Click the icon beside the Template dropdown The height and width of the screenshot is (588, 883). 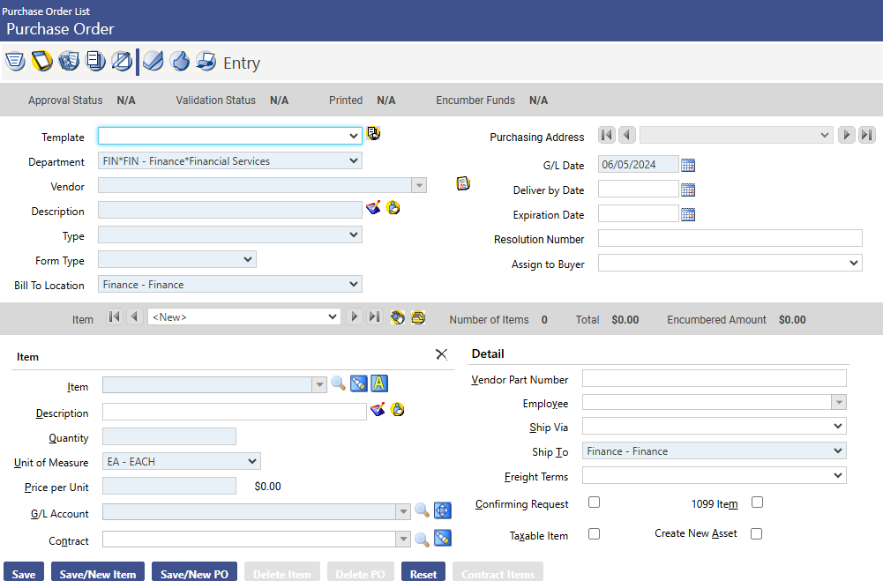pos(373,133)
